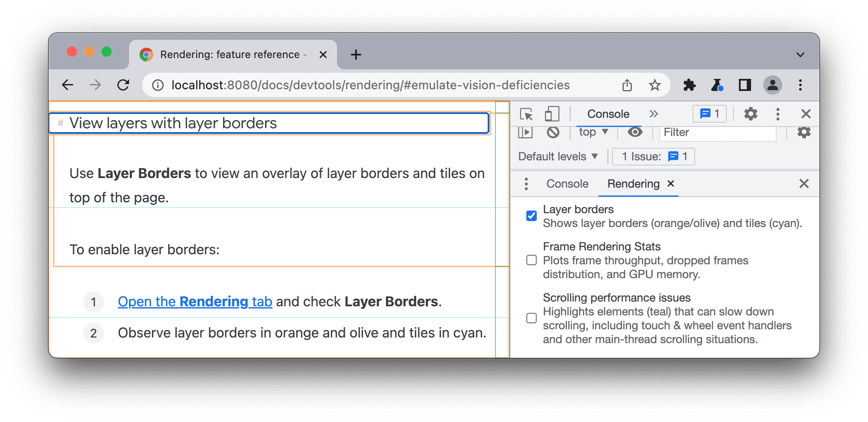Open the top frame context dropdown
Viewport: 868px width, 422px height.
click(x=592, y=132)
